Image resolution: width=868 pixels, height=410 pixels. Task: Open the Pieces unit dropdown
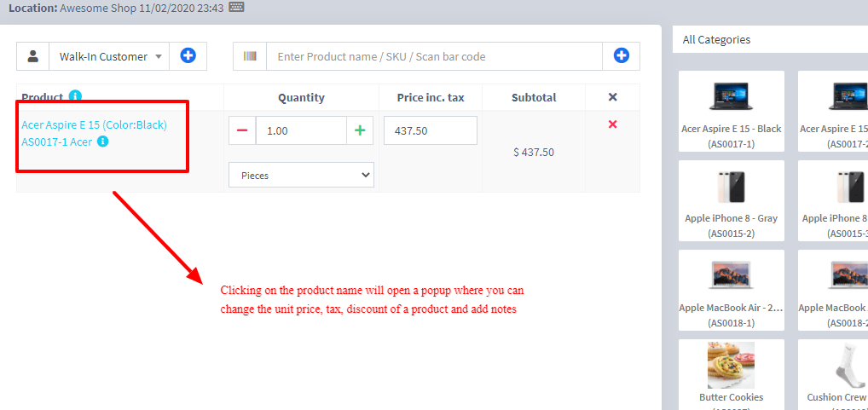[301, 175]
